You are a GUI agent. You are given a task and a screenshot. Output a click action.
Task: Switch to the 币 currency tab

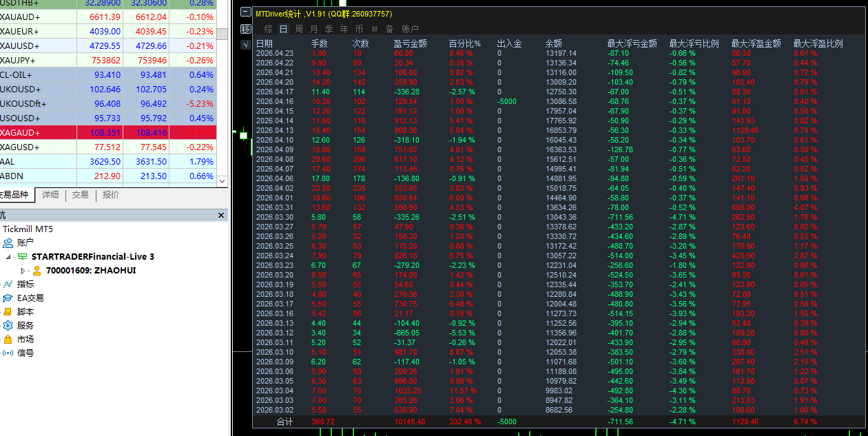[359, 29]
